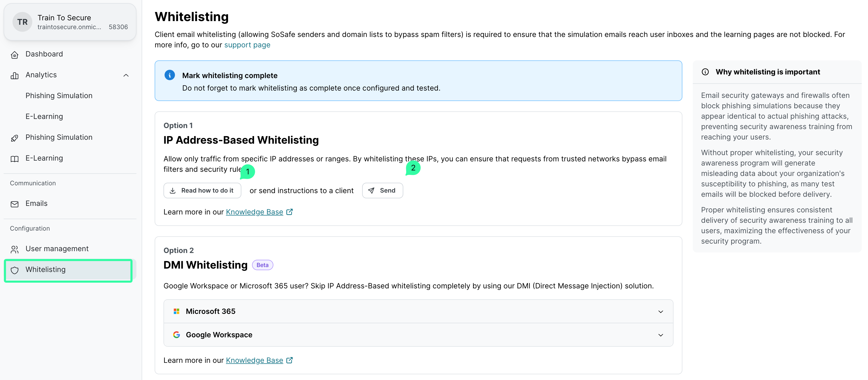Click the Phishing Simulation rocket icon
868x380 pixels.
tap(15, 138)
